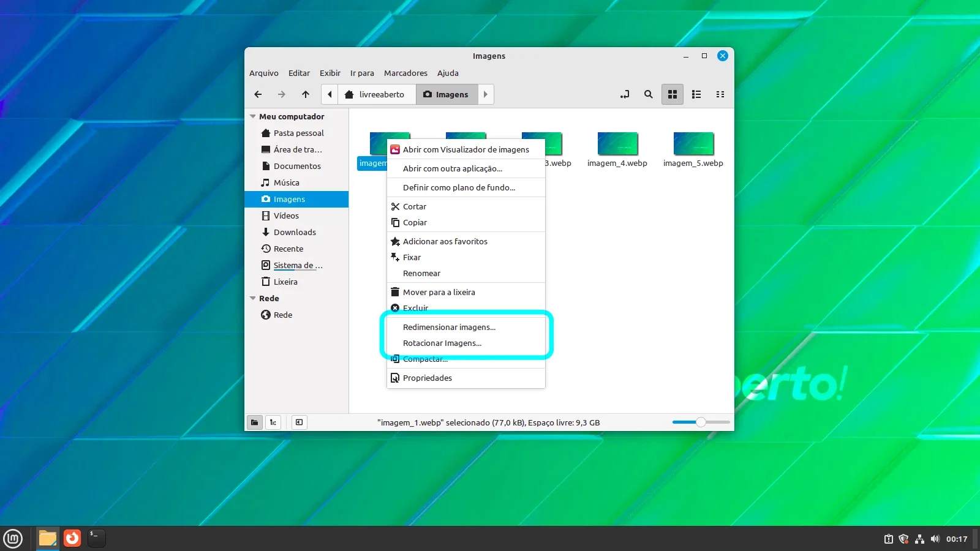Open the network tray icon
The image size is (980, 551).
point(919,539)
